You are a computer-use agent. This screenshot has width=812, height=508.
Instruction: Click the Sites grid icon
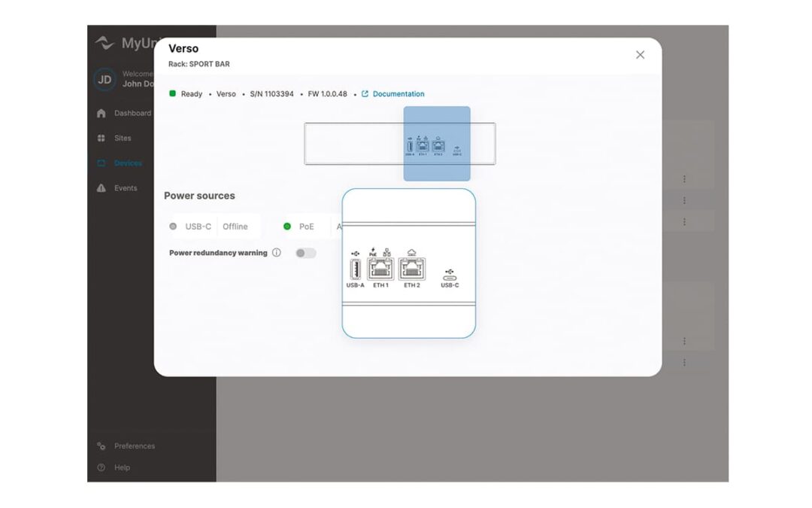[x=101, y=138]
